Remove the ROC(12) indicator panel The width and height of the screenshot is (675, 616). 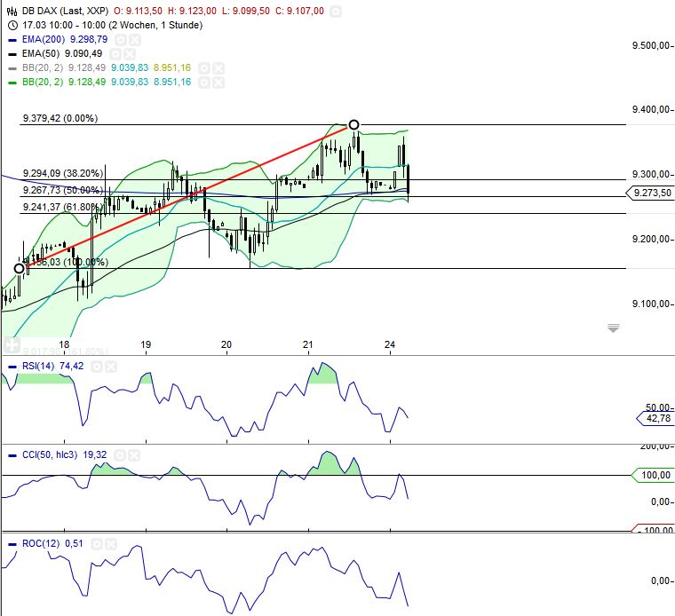pos(111,545)
